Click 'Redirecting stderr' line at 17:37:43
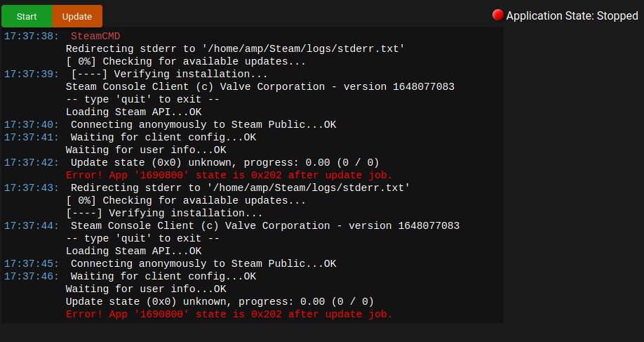The width and height of the screenshot is (644, 342). point(240,188)
